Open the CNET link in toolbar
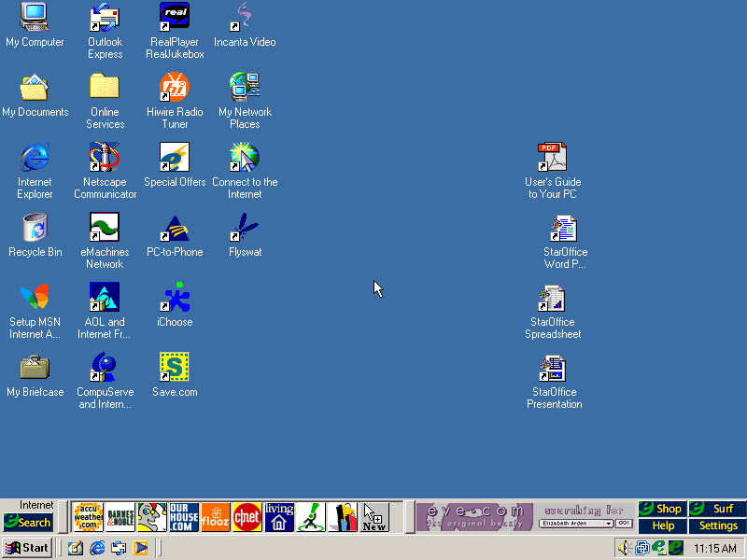The width and height of the screenshot is (747, 560). [247, 516]
